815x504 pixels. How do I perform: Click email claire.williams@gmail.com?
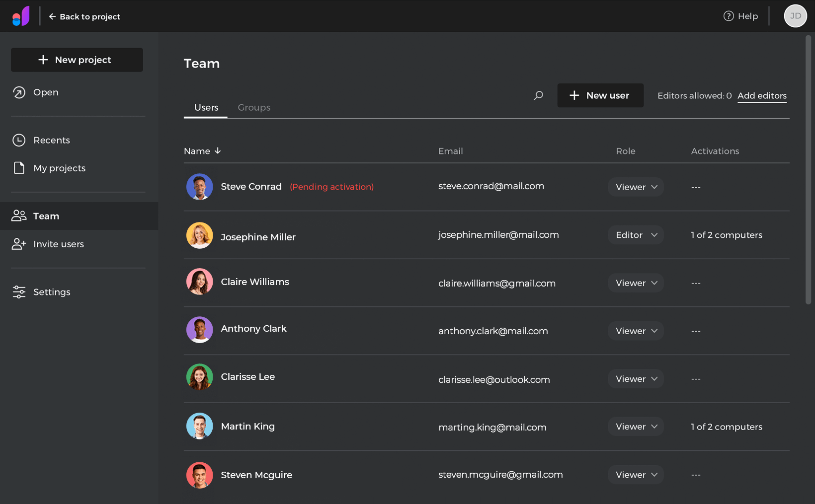coord(497,283)
